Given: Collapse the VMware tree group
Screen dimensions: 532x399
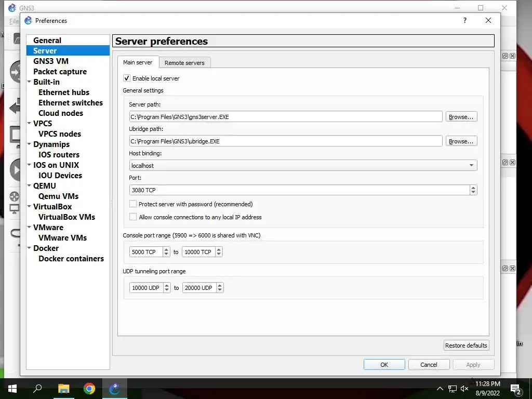Looking at the screenshot, I should coord(29,228).
